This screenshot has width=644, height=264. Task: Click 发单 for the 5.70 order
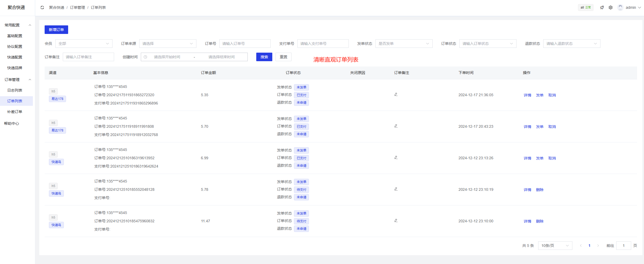(x=540, y=127)
